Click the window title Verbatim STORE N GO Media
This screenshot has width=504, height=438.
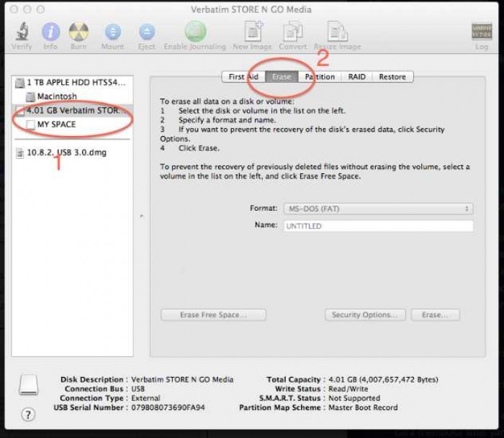tap(251, 9)
